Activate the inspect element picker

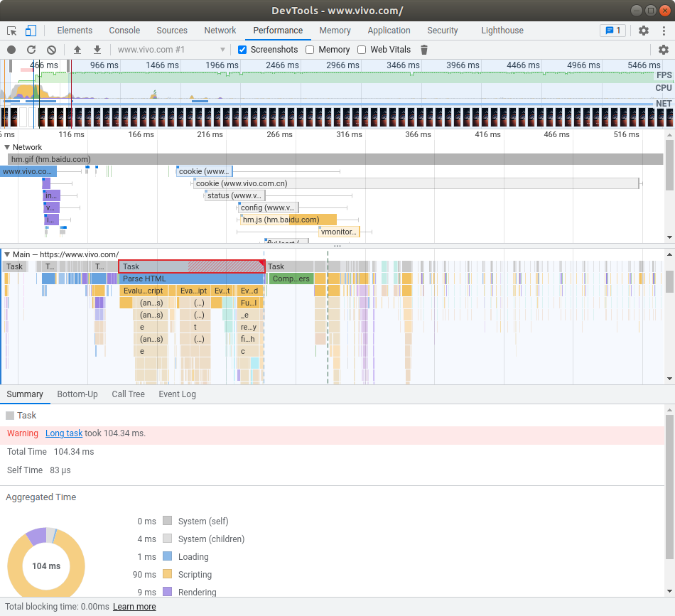coord(12,31)
